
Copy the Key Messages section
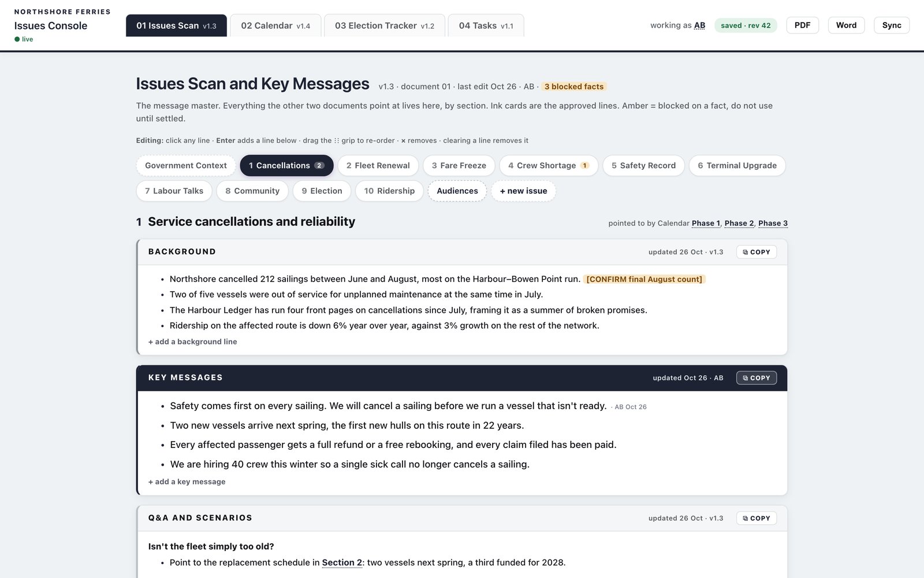tap(756, 378)
